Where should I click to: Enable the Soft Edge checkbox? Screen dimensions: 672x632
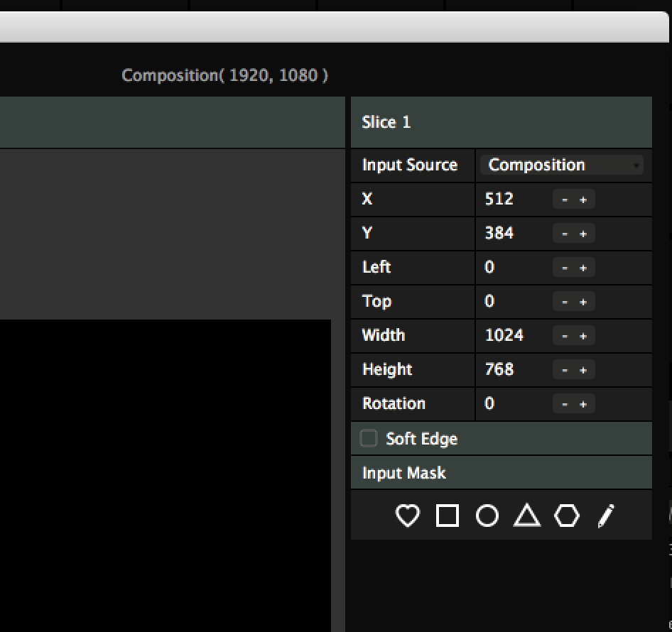pos(368,438)
